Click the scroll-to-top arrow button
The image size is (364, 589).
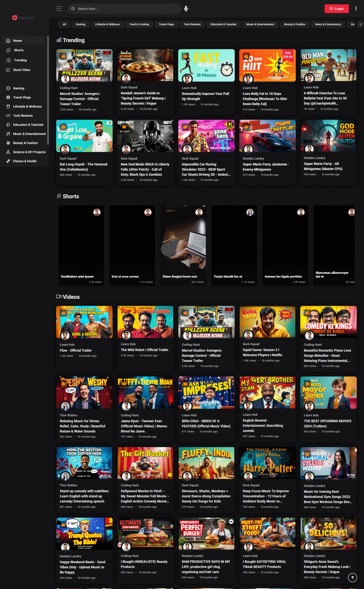point(352,577)
